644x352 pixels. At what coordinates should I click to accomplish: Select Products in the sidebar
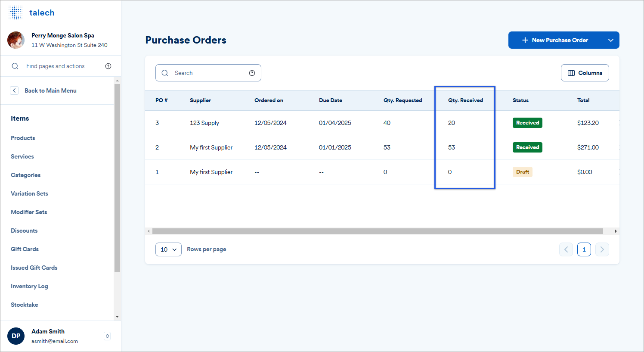tap(23, 138)
